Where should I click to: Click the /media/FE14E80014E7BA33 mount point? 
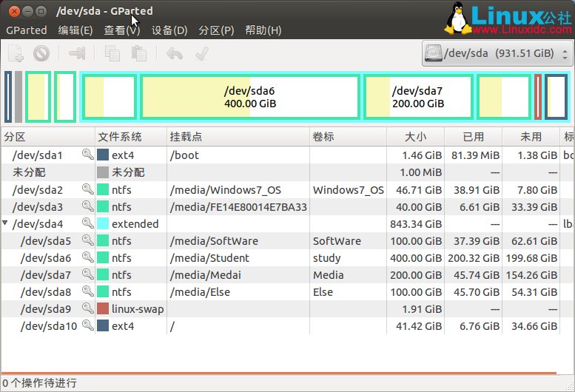pyautogui.click(x=238, y=206)
